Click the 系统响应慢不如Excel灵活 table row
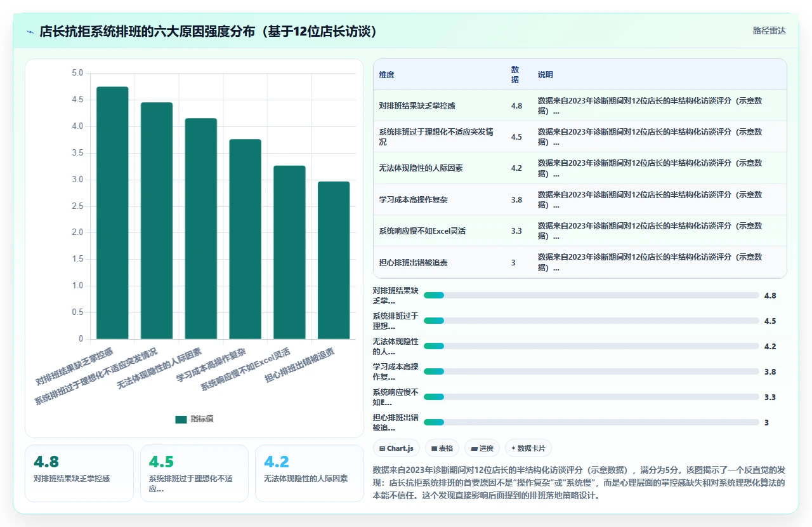This screenshot has width=812, height=527. point(580,231)
